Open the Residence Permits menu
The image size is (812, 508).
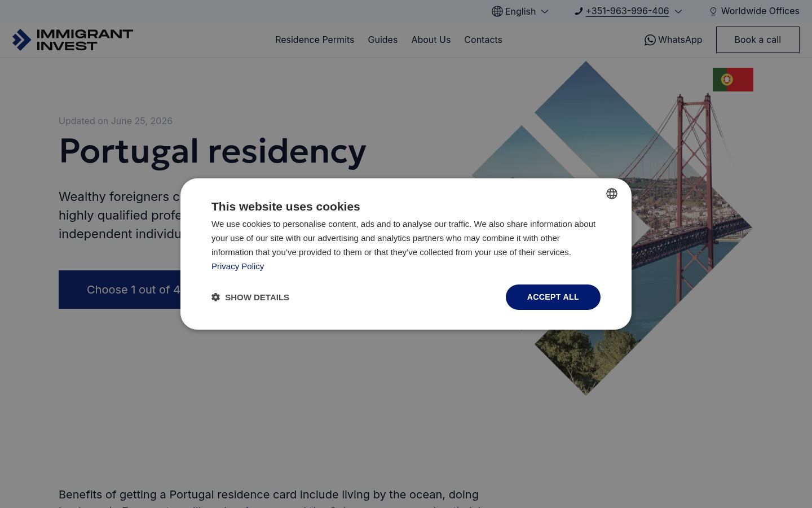315,40
